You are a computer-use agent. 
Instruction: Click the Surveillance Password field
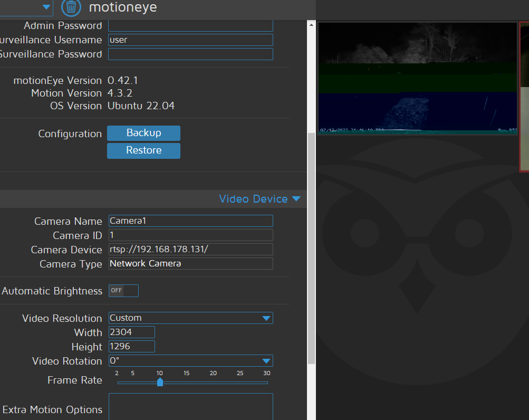pyautogui.click(x=190, y=54)
